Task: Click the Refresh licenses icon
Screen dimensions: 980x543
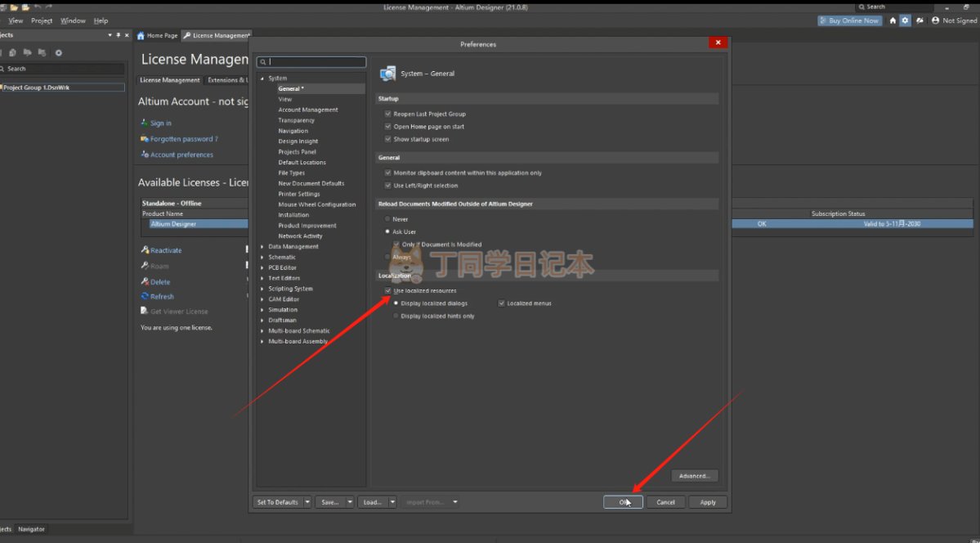Action: click(145, 297)
